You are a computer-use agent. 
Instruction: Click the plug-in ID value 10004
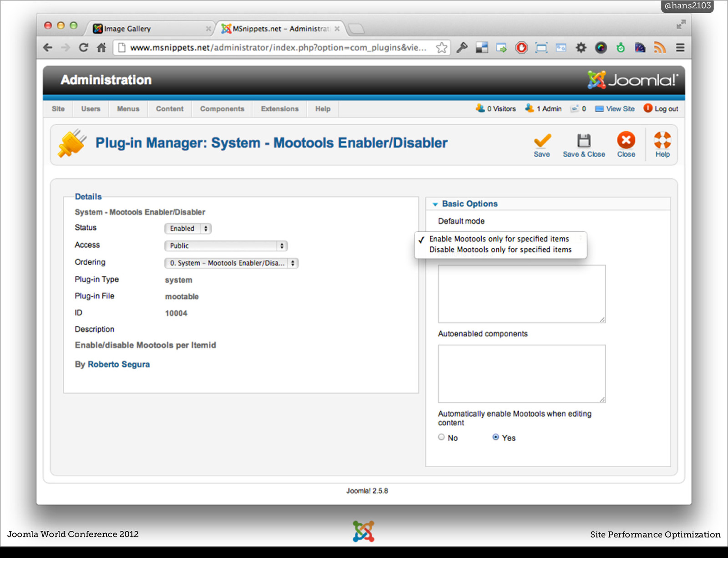[176, 313]
